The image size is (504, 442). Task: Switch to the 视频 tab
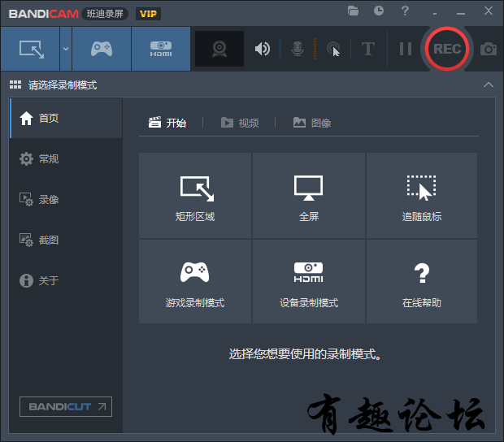coord(240,123)
